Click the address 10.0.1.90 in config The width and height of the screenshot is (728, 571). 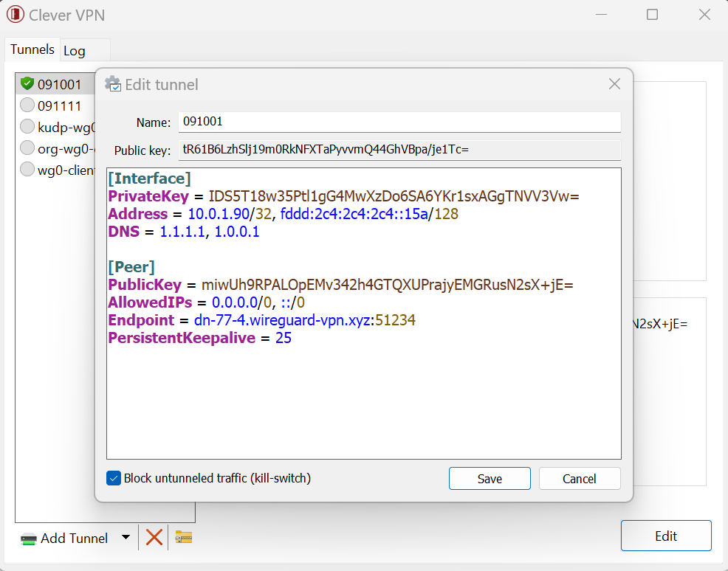coord(219,214)
